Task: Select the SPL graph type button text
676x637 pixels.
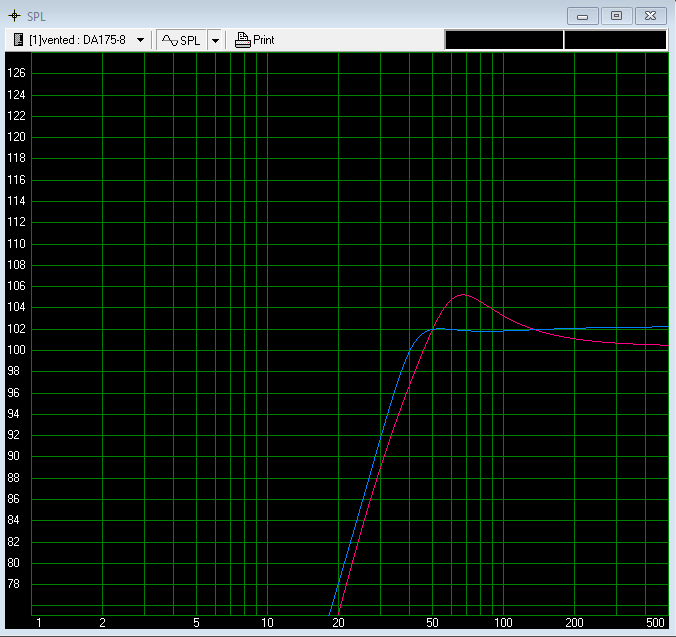Action: pos(190,40)
